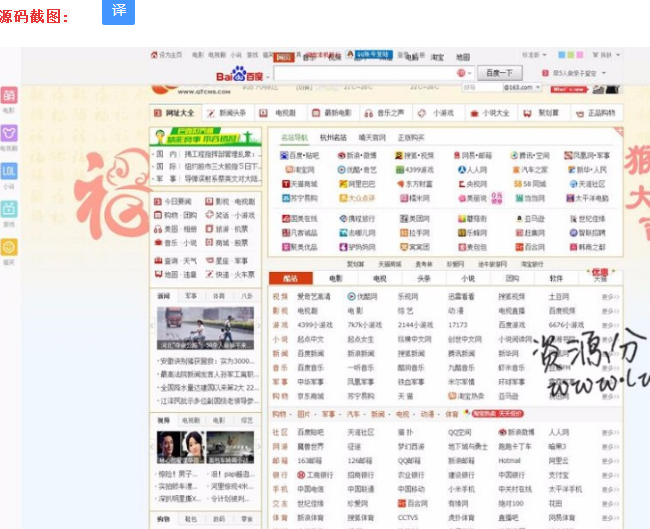Open 网易·邮箱 site icon link
This screenshot has height=529, width=650.
[472, 155]
